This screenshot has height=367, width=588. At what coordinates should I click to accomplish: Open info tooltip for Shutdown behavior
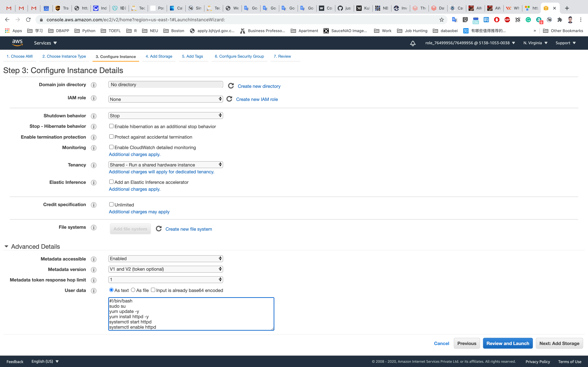coord(94,116)
